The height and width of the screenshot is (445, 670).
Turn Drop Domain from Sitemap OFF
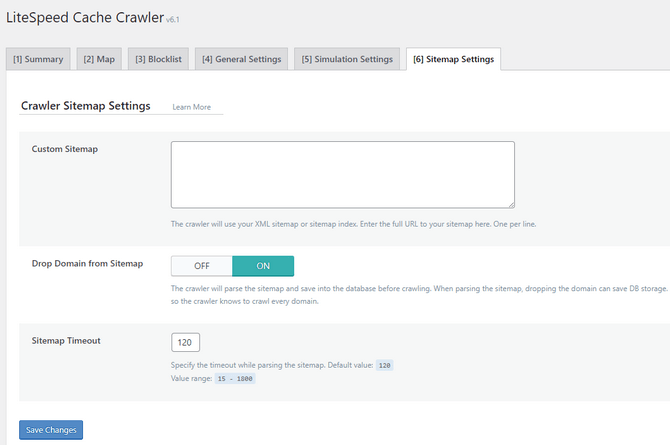(201, 266)
